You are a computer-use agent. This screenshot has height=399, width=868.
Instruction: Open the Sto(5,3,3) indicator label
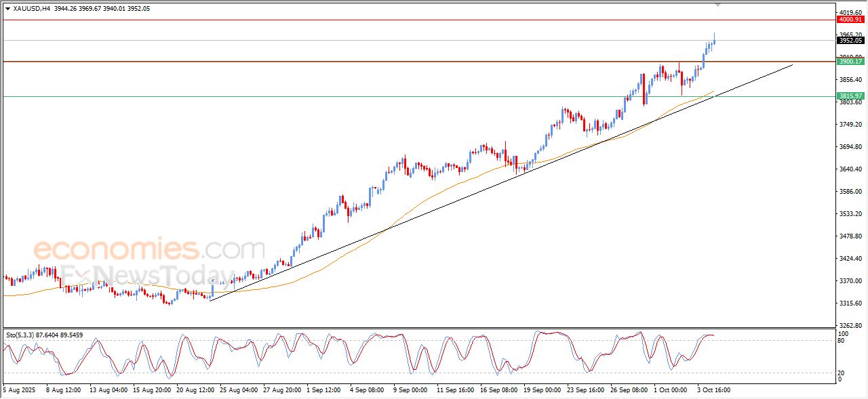[x=24, y=335]
